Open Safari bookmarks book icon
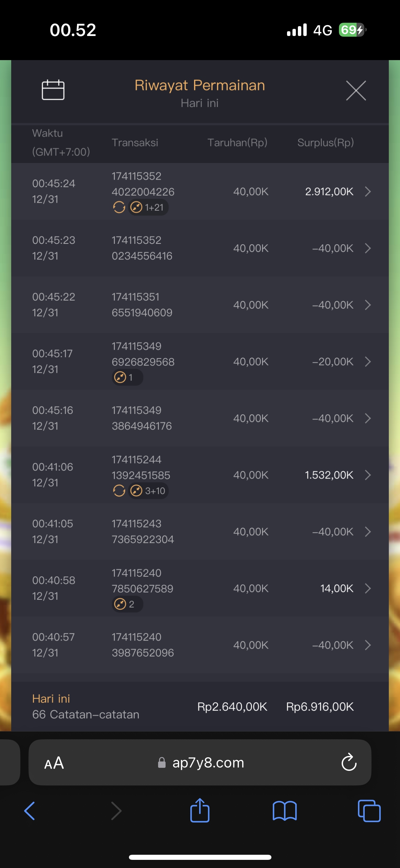This screenshot has width=400, height=868. (x=285, y=811)
